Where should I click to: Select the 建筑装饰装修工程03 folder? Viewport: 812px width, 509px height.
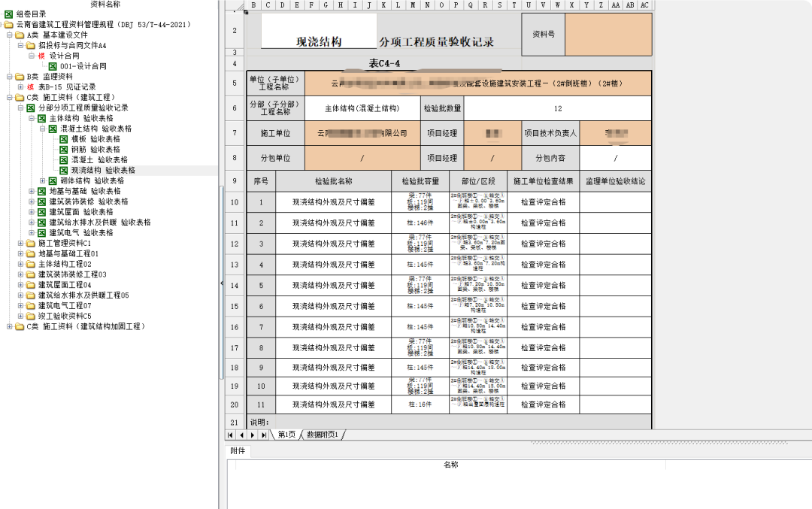tap(72, 274)
